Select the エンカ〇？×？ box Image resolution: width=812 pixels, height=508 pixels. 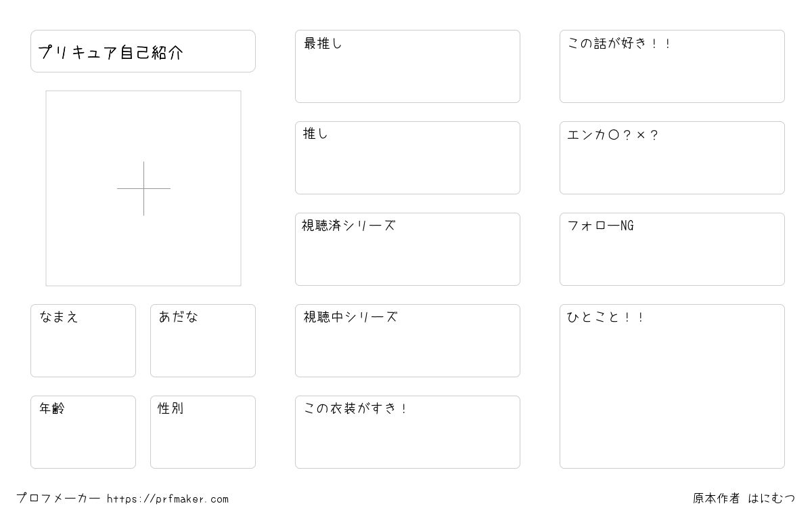coord(672,158)
